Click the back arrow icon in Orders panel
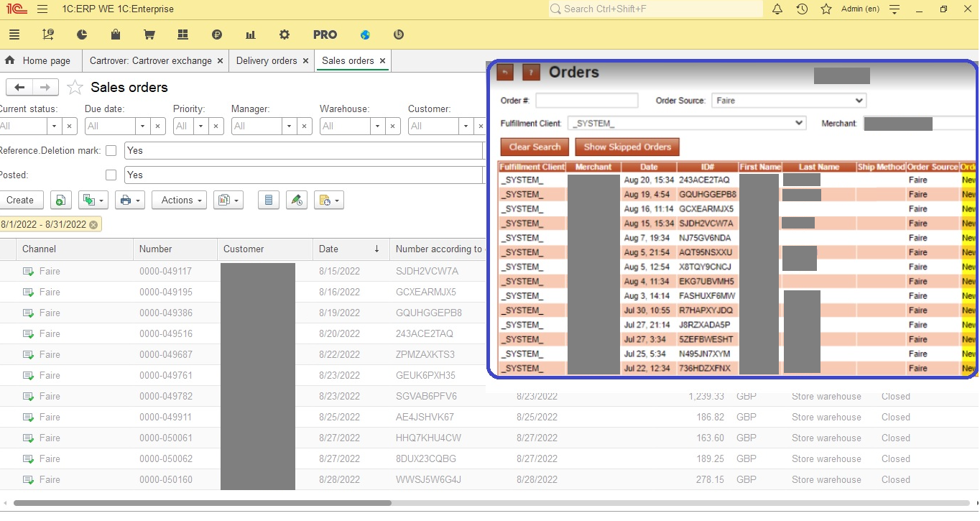 [x=505, y=73]
